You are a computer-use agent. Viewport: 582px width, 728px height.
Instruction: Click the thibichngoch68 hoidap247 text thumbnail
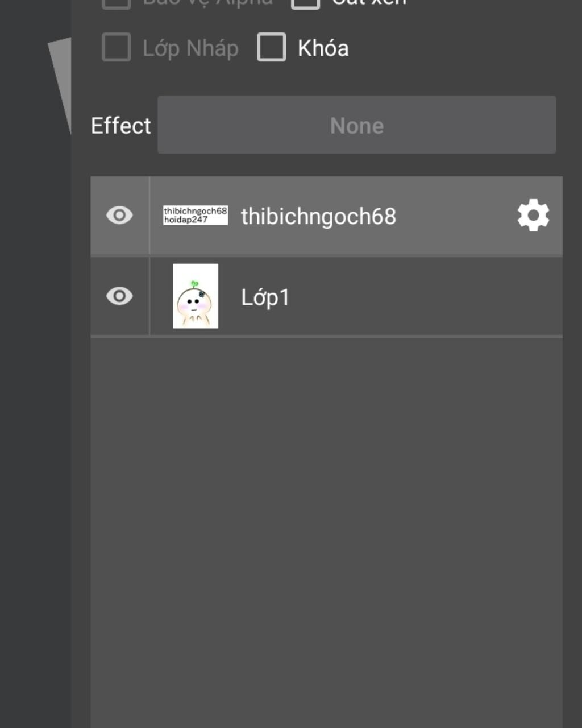click(x=196, y=215)
